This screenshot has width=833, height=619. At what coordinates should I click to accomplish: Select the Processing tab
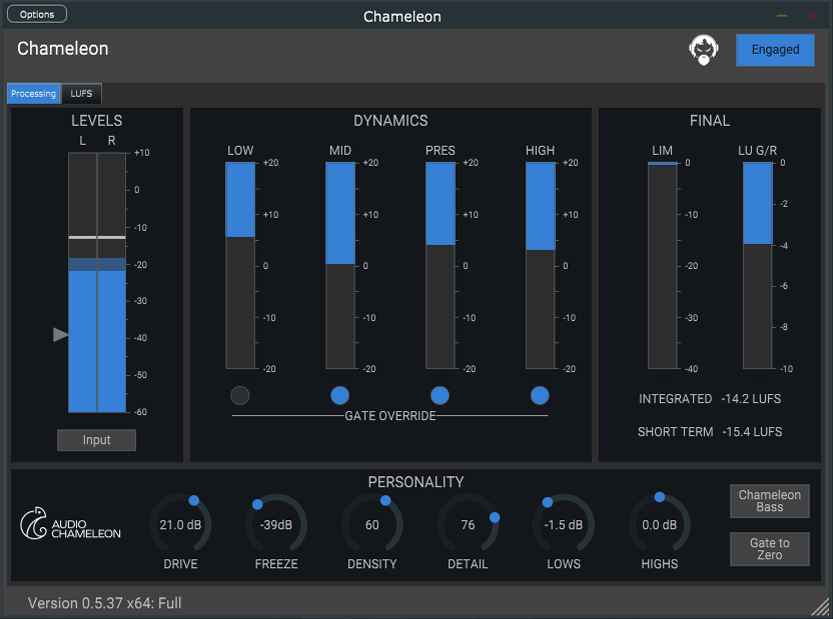coord(33,93)
